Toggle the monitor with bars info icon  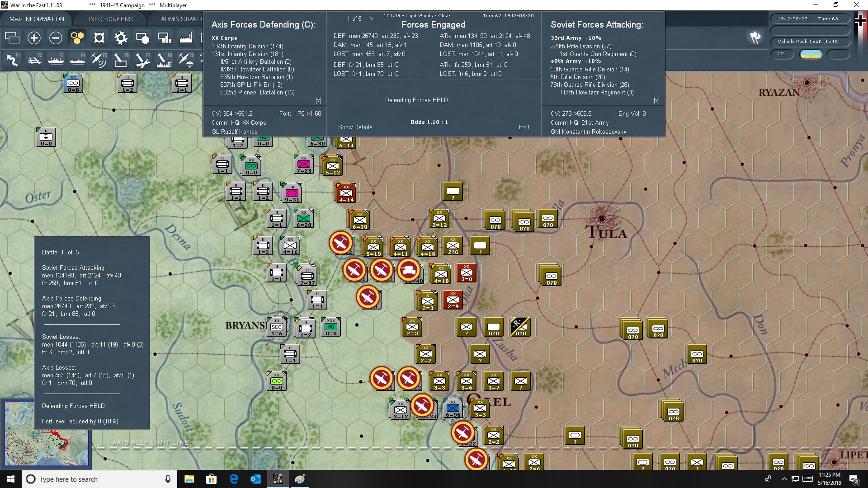164,38
